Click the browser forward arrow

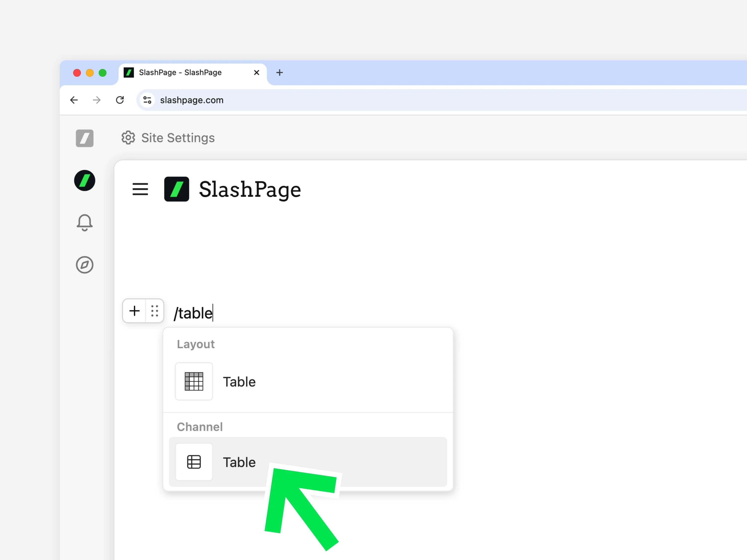(x=97, y=100)
